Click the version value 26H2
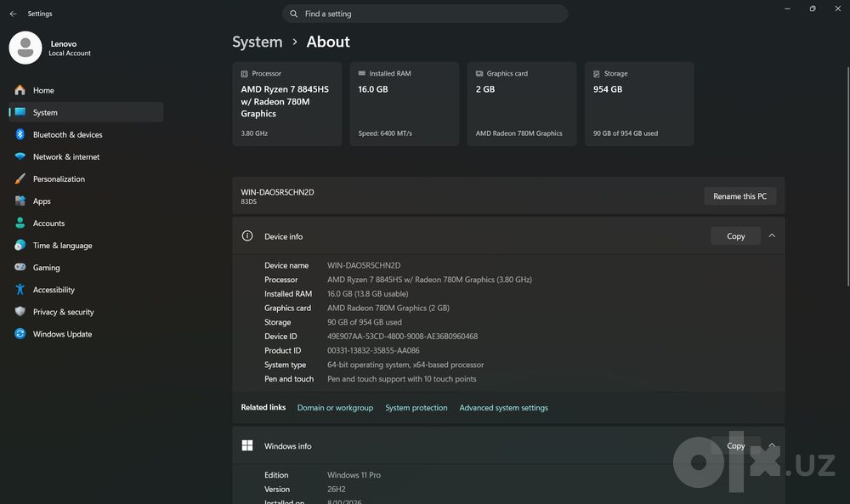Viewport: 850px width, 504px height. 336,489
